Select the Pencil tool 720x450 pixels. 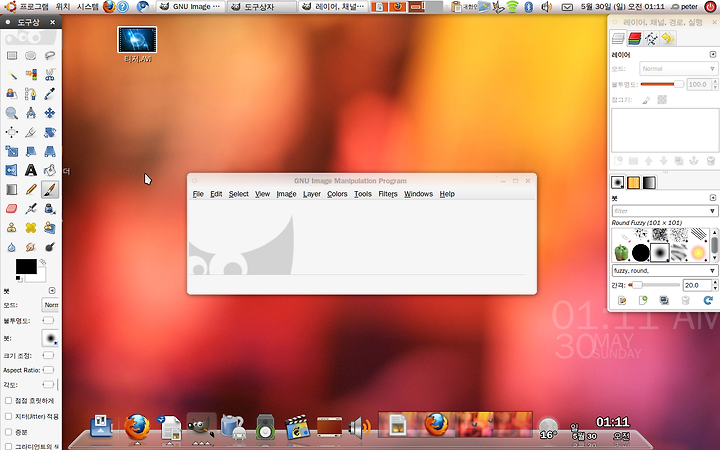tap(31, 189)
